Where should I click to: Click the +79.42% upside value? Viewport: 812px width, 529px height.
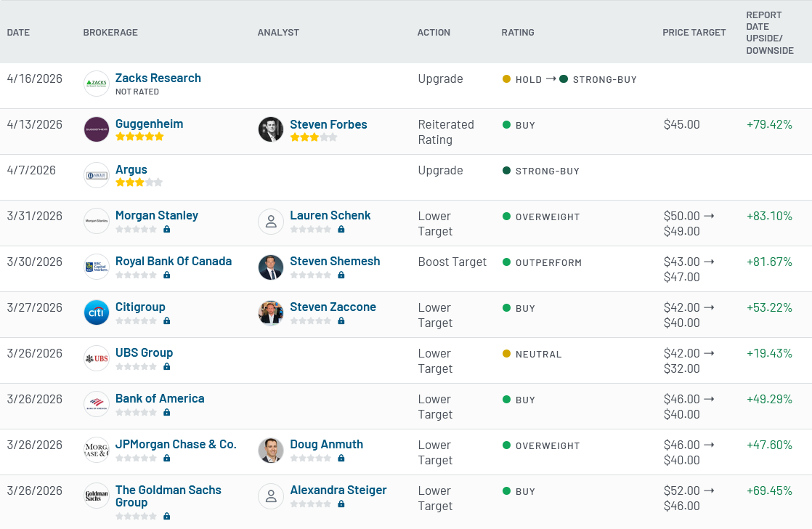[769, 124]
